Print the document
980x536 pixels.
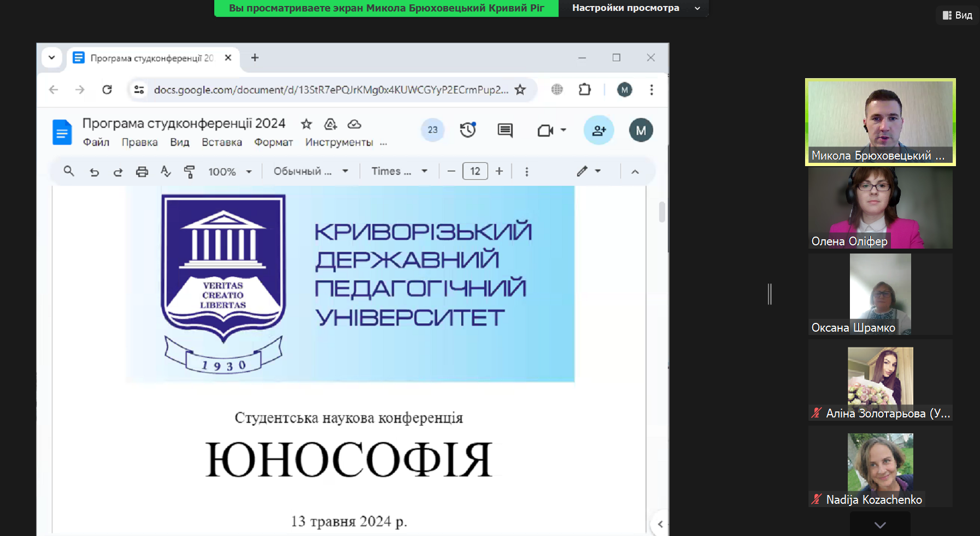[x=142, y=172]
